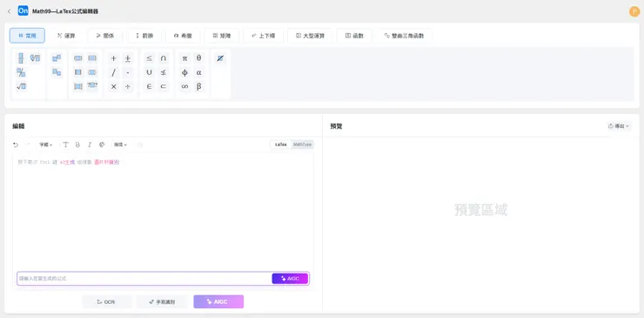
Task: Toggle bold formatting
Action: (x=77, y=145)
